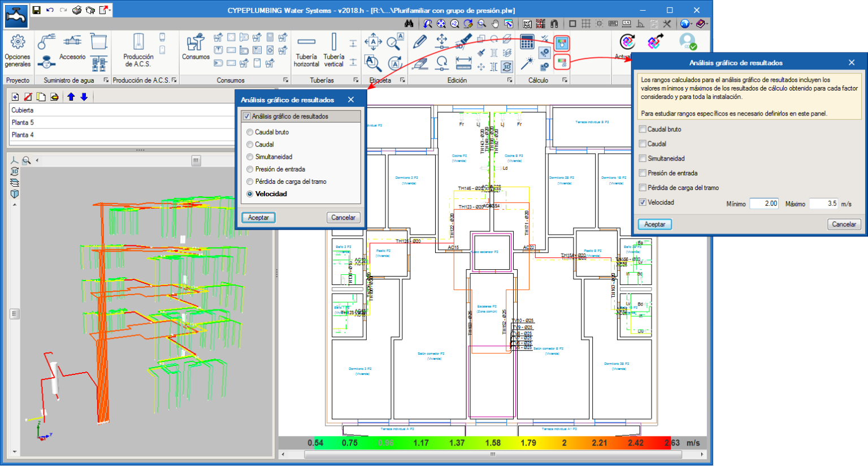Select the pencil edit tool in Edición
The height and width of the screenshot is (466, 868).
point(420,41)
